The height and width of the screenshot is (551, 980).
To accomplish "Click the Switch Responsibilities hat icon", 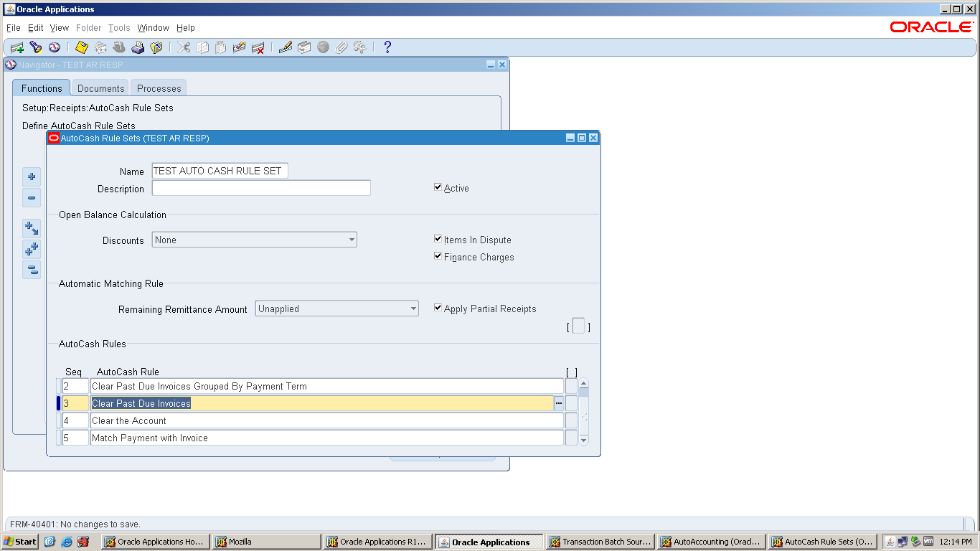I will [x=119, y=47].
